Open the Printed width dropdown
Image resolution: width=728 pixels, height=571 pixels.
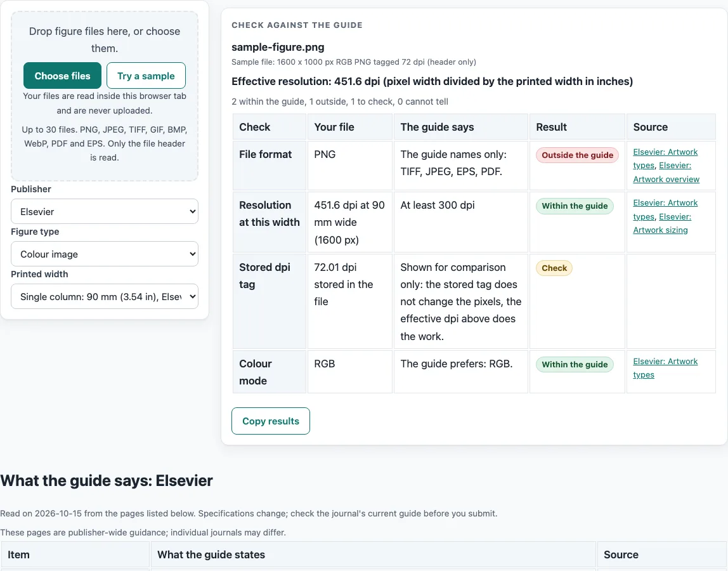tap(105, 296)
